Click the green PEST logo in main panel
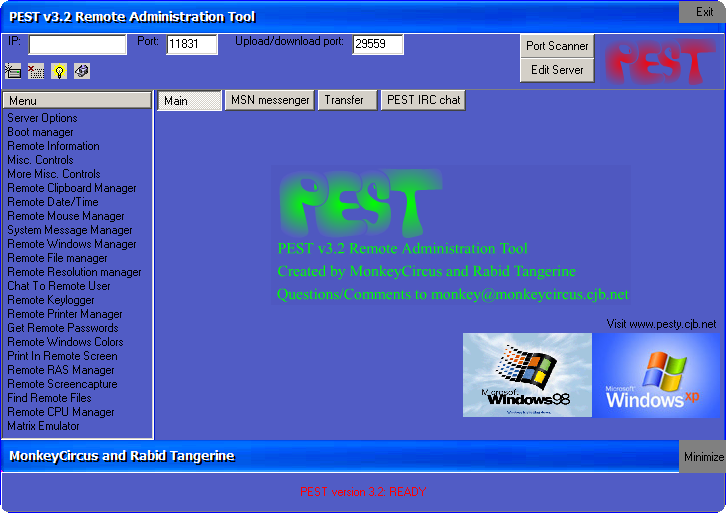726x513 pixels. (x=360, y=202)
